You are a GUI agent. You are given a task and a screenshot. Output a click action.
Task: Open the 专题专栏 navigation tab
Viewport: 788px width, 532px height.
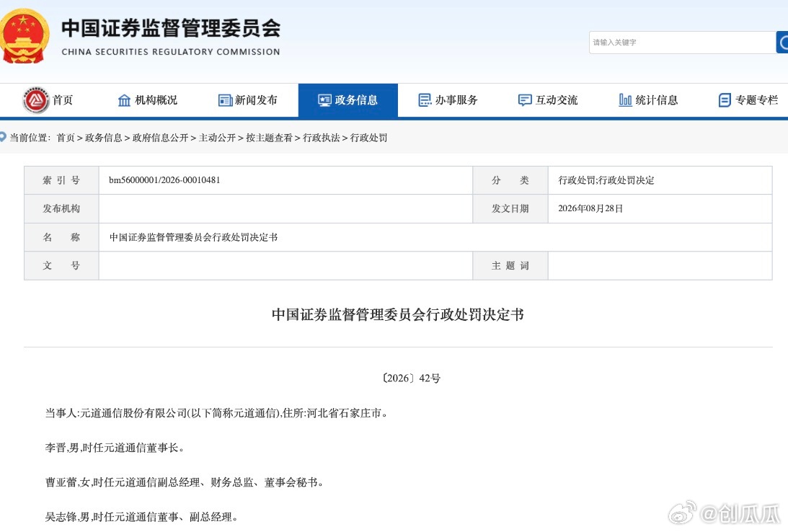pyautogui.click(x=748, y=100)
